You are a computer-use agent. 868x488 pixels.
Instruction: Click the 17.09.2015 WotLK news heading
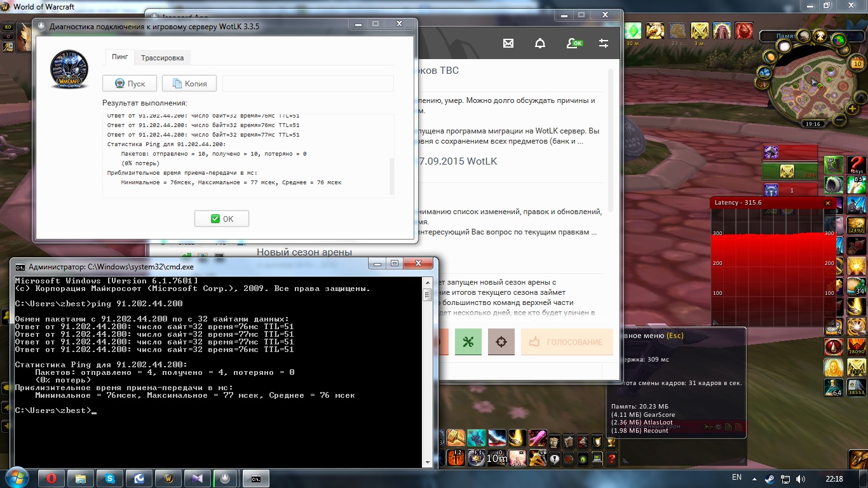(x=457, y=161)
